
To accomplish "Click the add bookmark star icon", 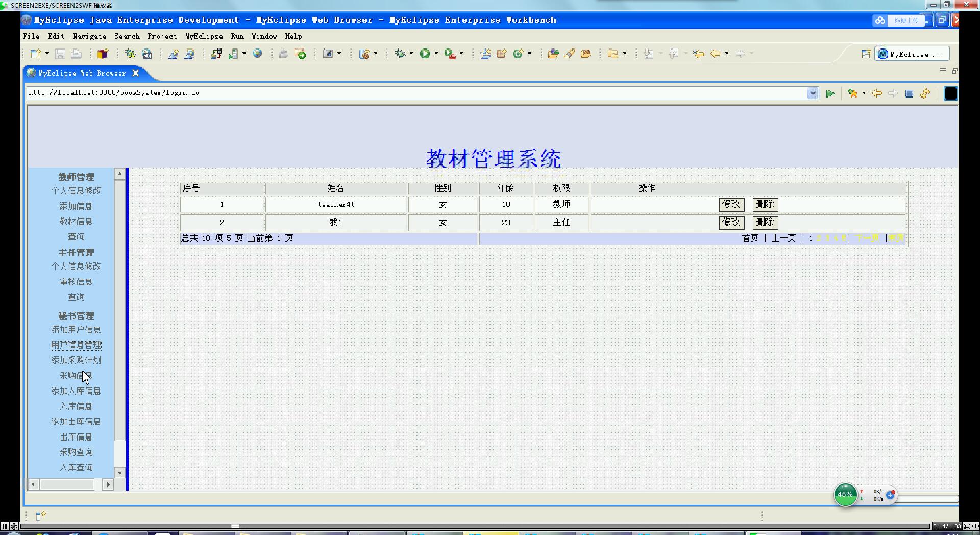I will 852,93.
